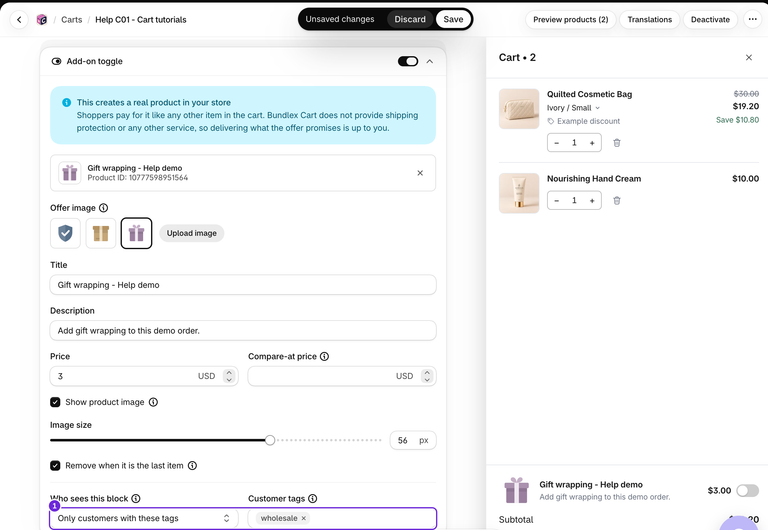Show Who sees this block info
768x530 pixels.
point(136,498)
